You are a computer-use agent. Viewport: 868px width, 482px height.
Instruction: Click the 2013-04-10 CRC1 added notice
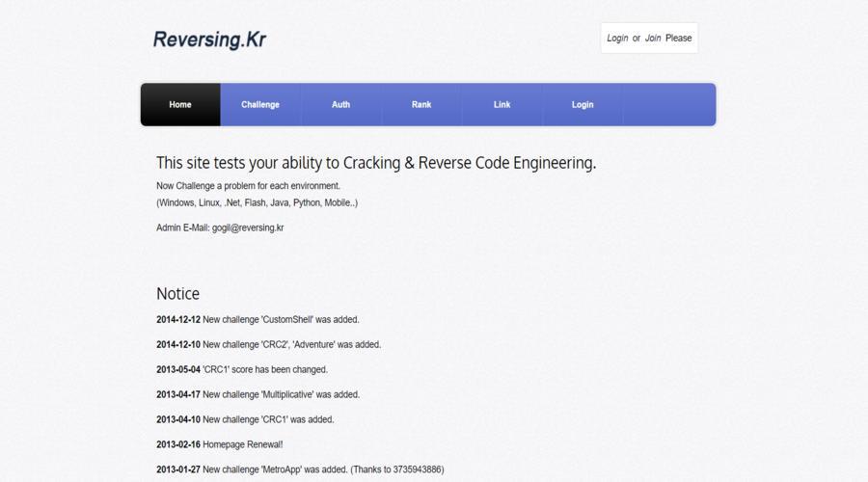(x=245, y=419)
